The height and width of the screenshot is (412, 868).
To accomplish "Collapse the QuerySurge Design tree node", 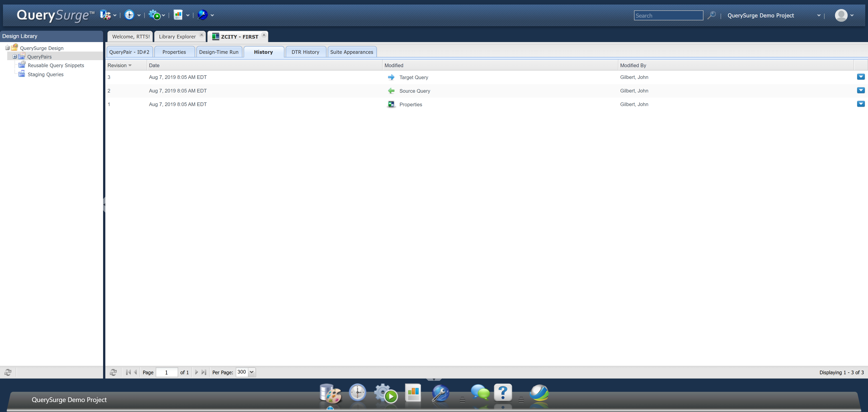I will (7, 48).
